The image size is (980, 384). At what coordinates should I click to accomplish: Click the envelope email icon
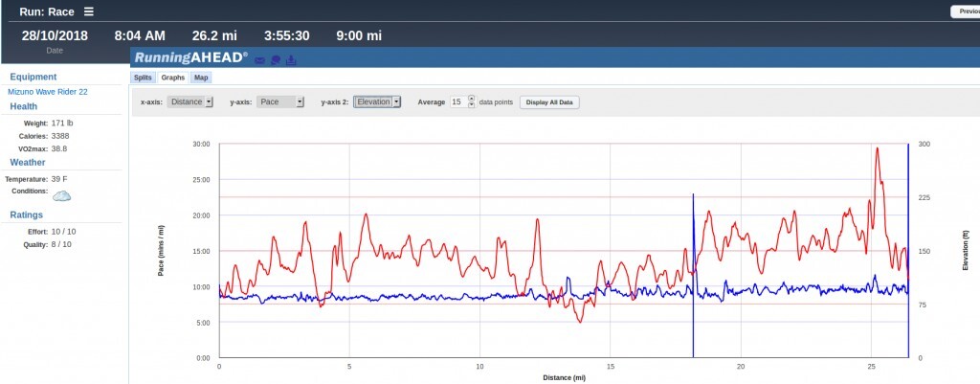coord(259,60)
